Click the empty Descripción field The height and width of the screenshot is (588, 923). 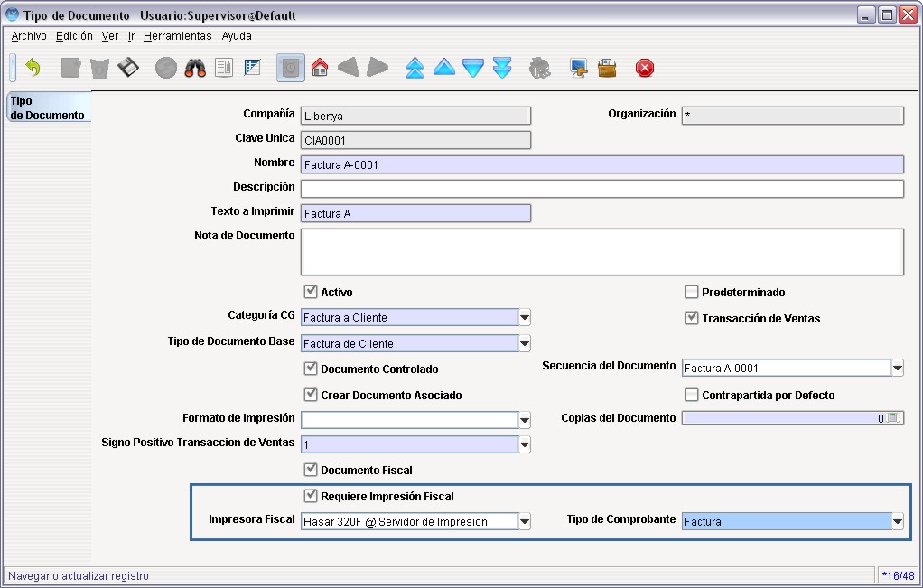click(x=602, y=189)
